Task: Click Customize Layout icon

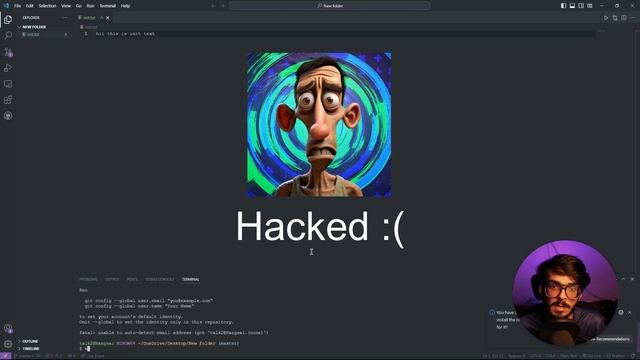Action: click(x=590, y=6)
